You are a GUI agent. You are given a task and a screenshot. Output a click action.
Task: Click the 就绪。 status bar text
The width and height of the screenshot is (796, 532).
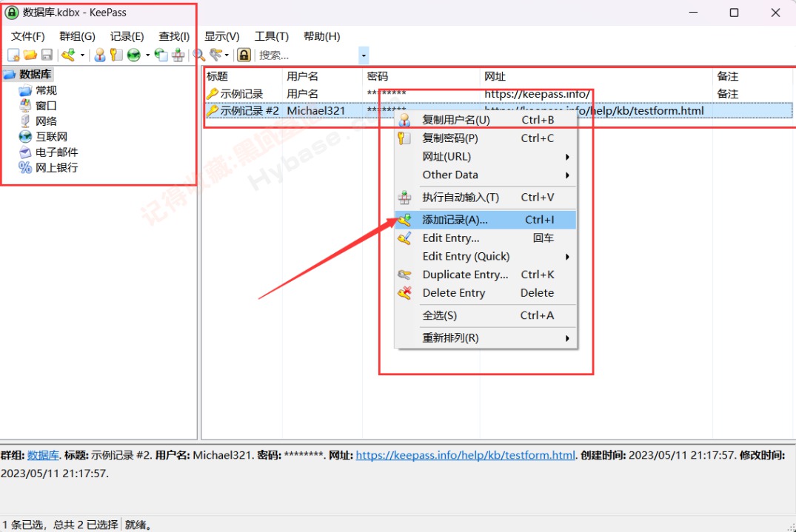click(138, 525)
